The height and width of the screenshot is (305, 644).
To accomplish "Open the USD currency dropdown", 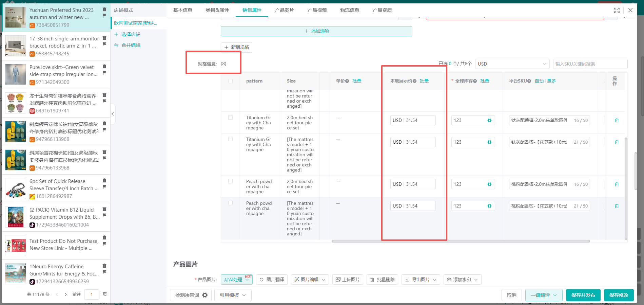I will (512, 64).
